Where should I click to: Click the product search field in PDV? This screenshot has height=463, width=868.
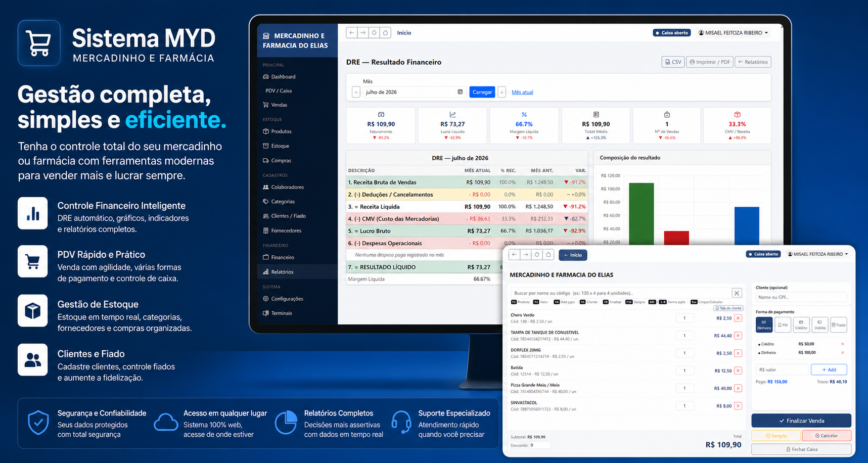(620, 293)
